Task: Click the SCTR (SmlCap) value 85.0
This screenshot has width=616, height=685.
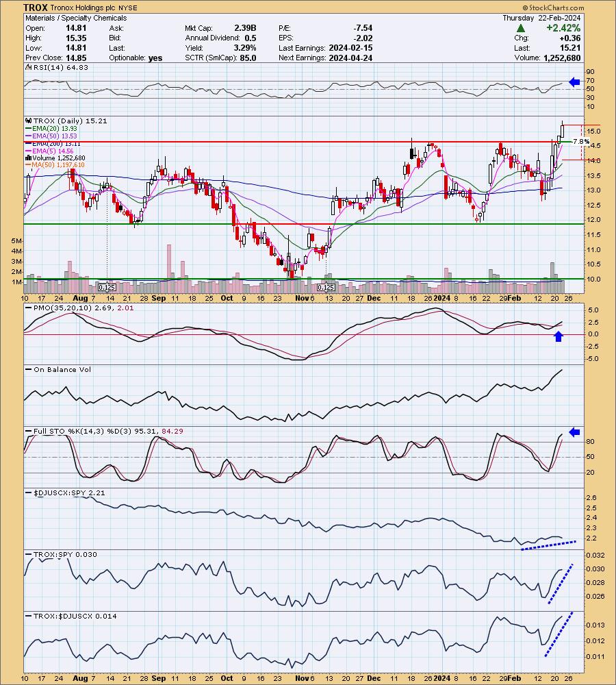Action: 248,58
